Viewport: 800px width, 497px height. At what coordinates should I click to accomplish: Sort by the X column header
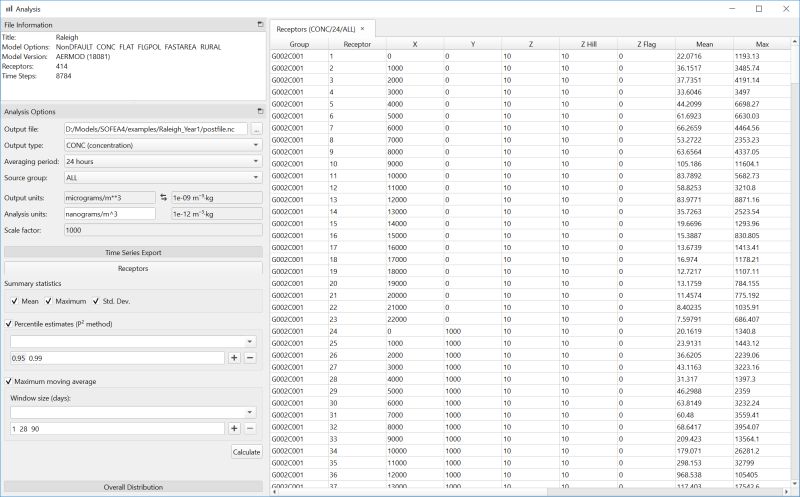(415, 44)
